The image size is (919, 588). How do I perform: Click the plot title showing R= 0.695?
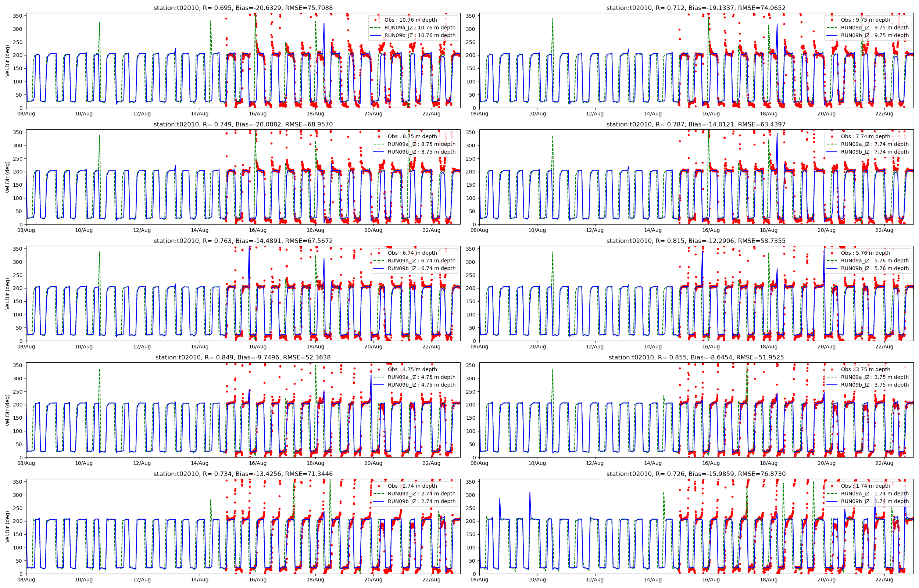coord(243,8)
